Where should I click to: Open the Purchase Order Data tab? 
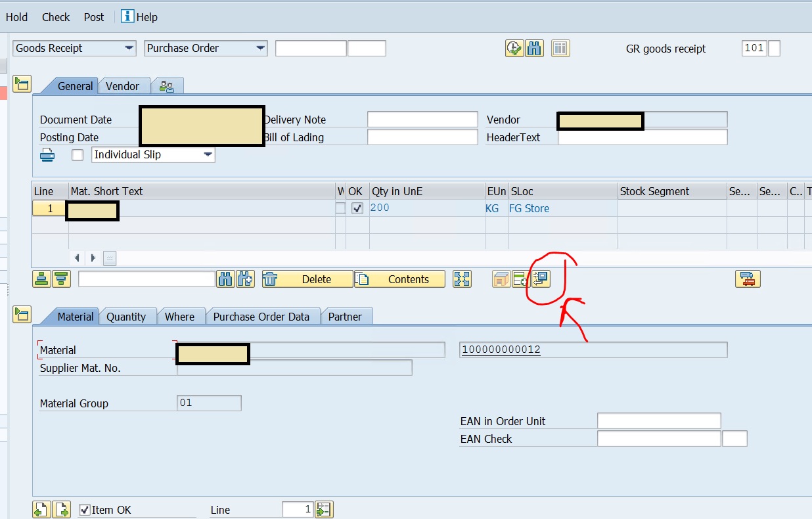tap(261, 317)
